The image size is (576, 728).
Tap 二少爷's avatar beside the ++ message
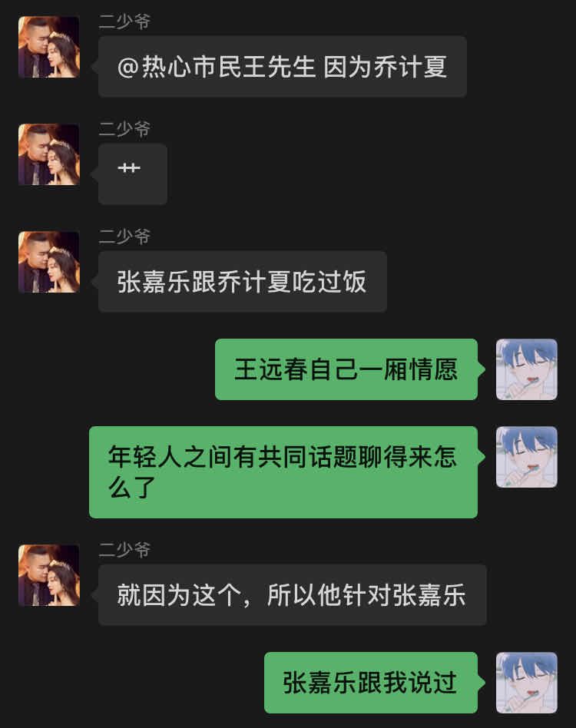(48, 154)
